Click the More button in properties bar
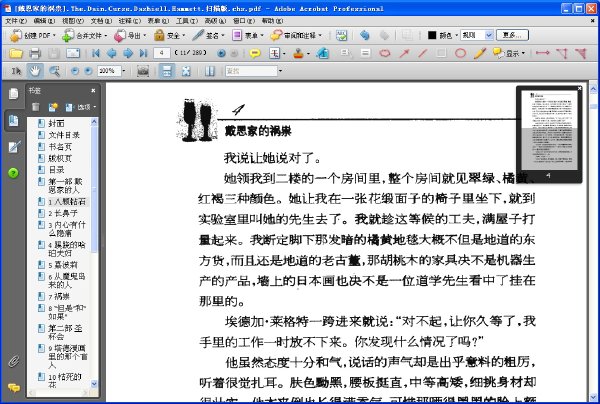The height and width of the screenshot is (404, 600). click(512, 35)
